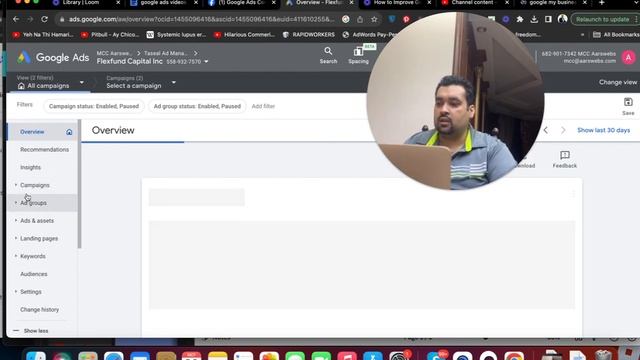Open Audiences in the sidebar
This screenshot has height=360, width=640.
[34, 274]
